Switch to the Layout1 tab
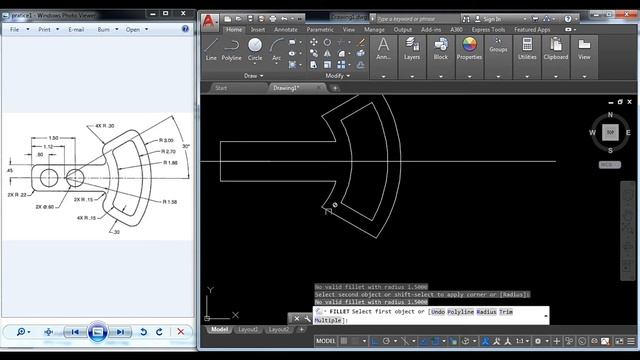This screenshot has width=640, height=360. [248, 329]
